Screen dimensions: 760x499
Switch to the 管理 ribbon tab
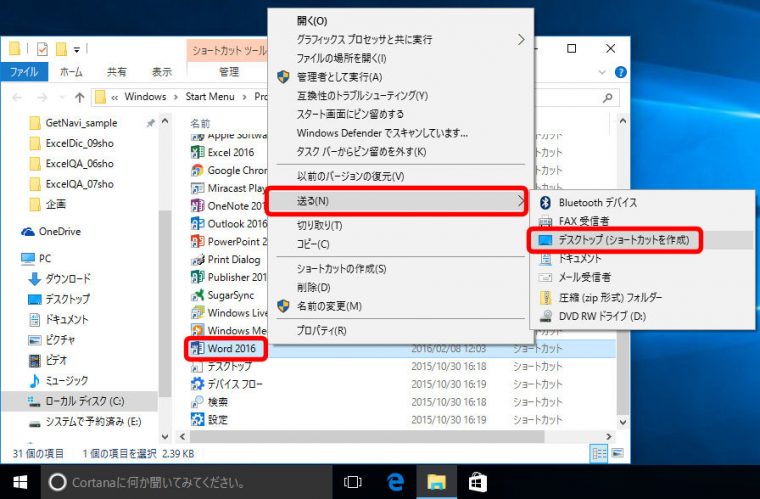click(229, 72)
